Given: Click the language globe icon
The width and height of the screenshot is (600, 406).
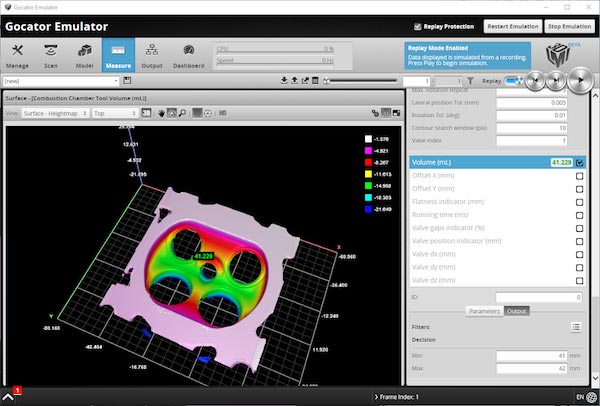Looking at the screenshot, I should pyautogui.click(x=591, y=397).
